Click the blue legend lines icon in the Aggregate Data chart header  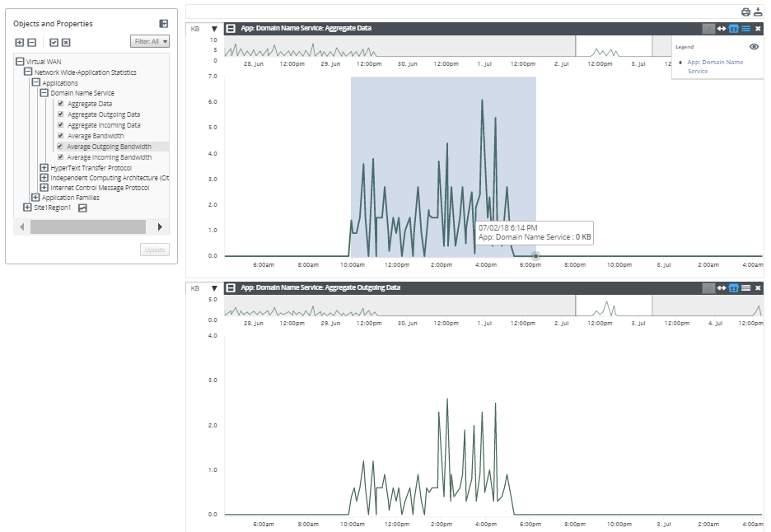(x=746, y=29)
